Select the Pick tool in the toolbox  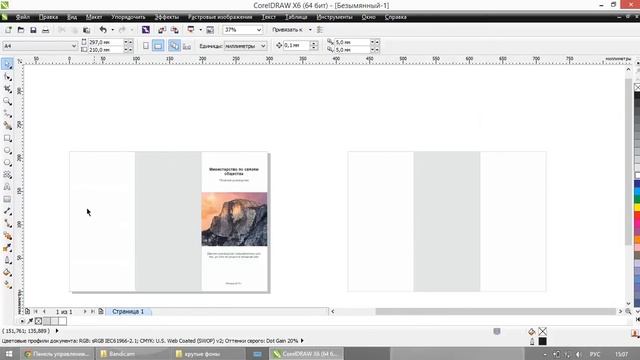(x=7, y=64)
